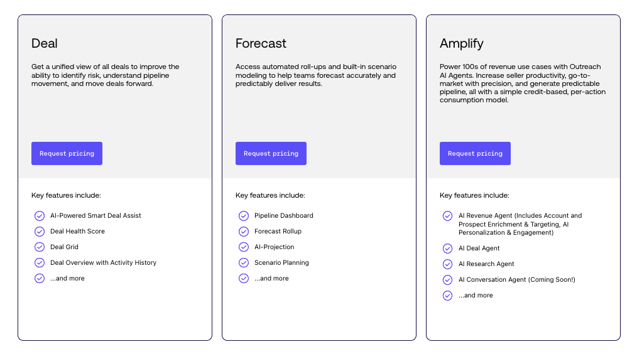Click the checkmark icon next to AI Deal Agent

448,249
